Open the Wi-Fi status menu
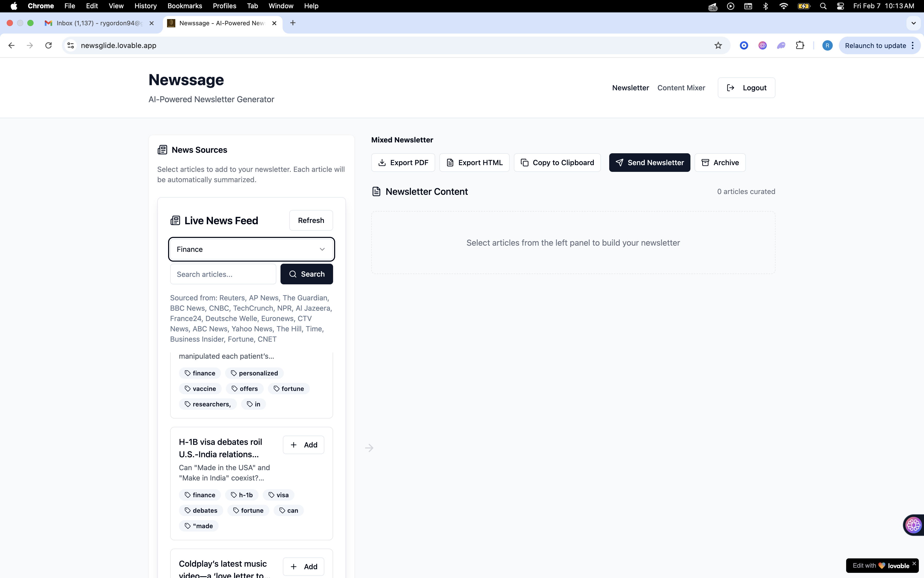Image resolution: width=924 pixels, height=578 pixels. [783, 6]
